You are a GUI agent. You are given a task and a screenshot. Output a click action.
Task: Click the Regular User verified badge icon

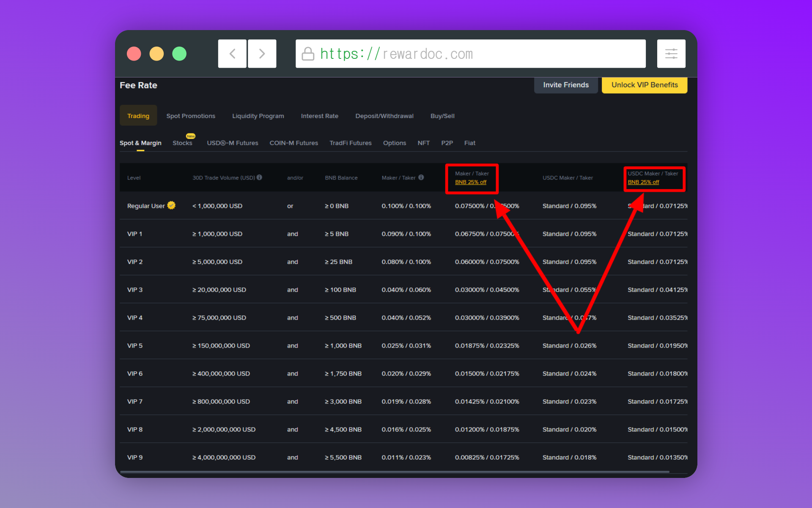171,205
